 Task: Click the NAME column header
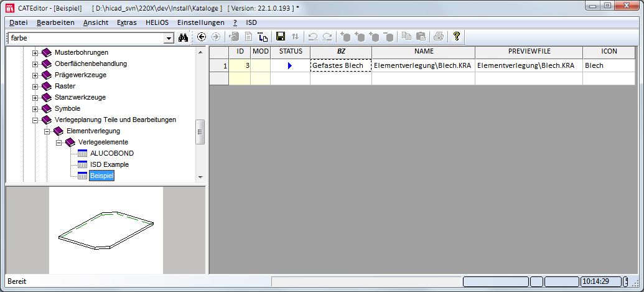[424, 52]
